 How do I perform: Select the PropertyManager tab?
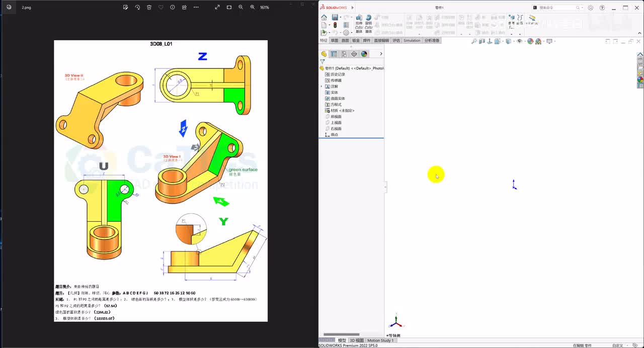[x=334, y=54]
